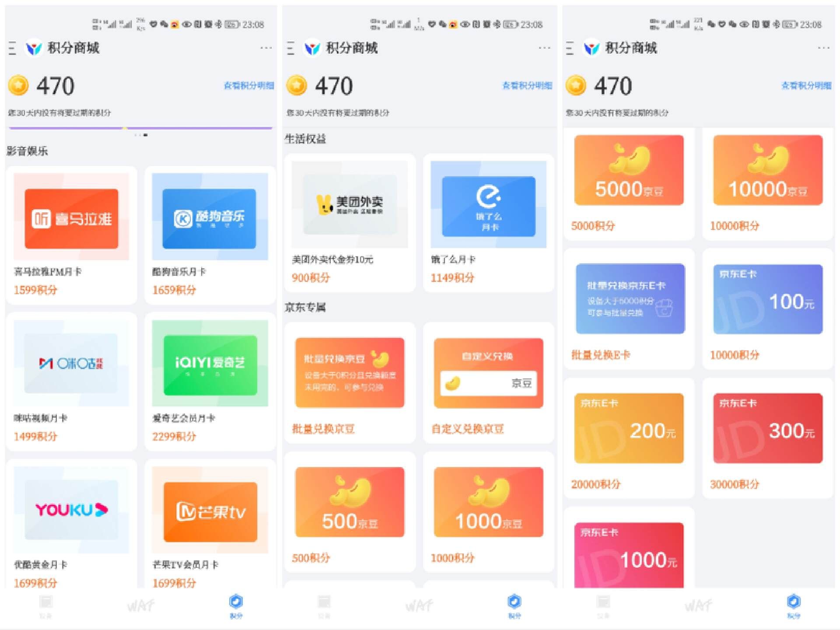840x630 pixels.
Task: Click 1499积分 price under 咪咕视频
Action: coord(35,436)
